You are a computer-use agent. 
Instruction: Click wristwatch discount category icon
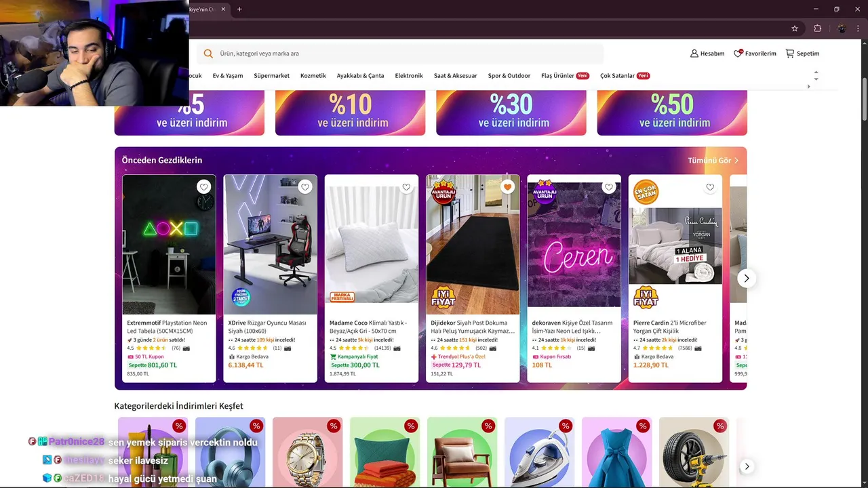point(307,452)
